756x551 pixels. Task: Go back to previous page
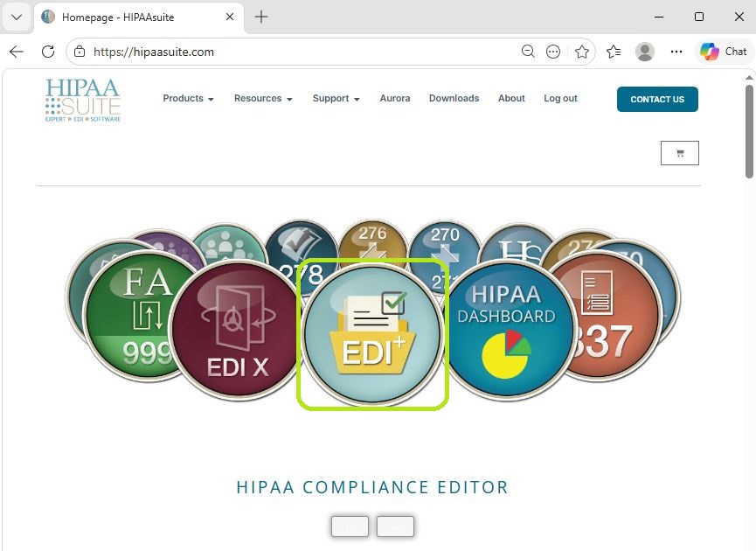17,52
